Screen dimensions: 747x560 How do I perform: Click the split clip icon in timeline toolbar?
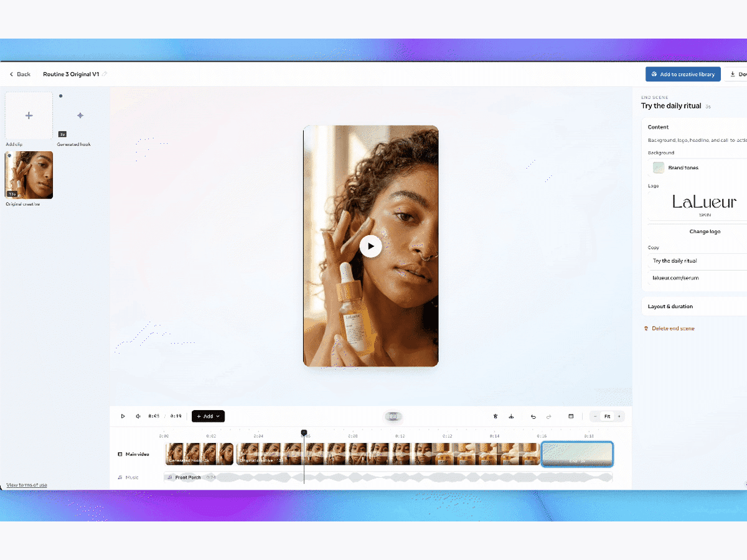(x=511, y=416)
